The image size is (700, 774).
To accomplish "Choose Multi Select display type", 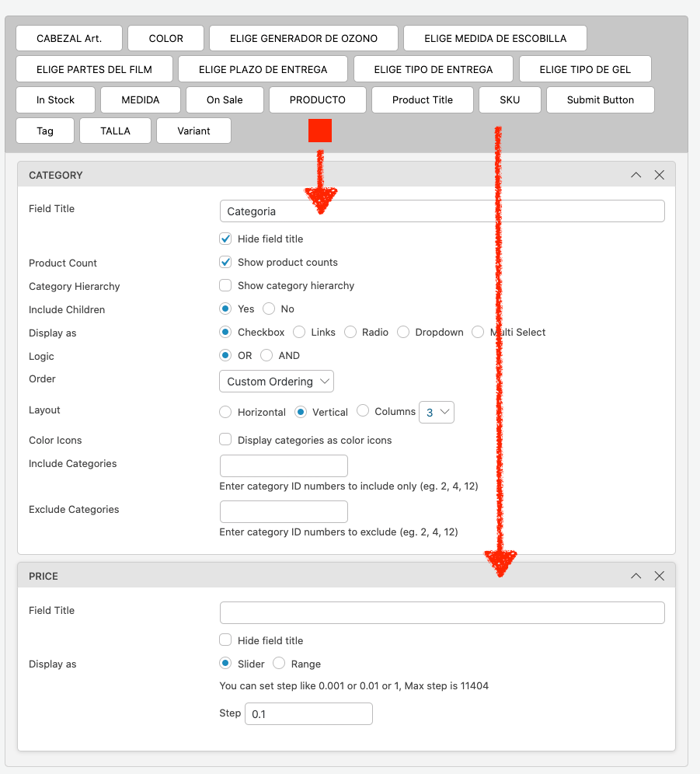I will tap(477, 332).
